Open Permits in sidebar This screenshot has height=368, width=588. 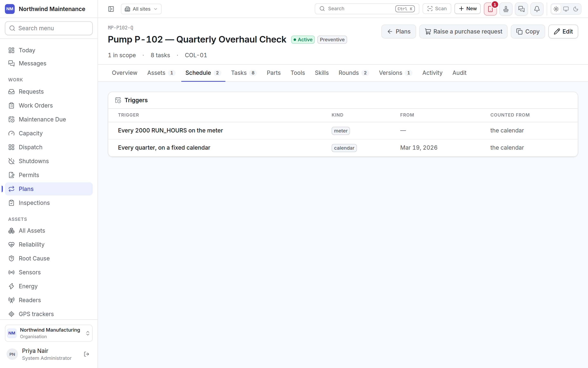click(49, 175)
